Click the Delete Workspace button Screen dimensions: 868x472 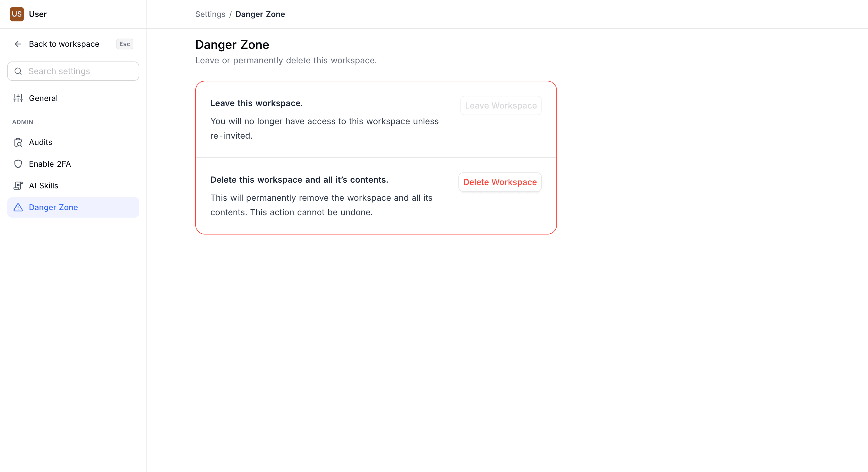tap(500, 182)
